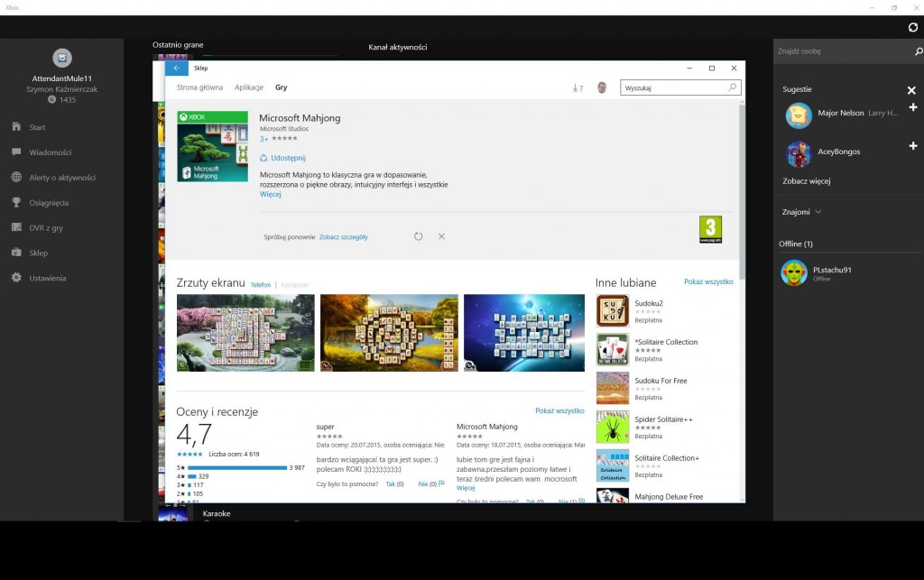Click Spróbuj ponownie text
The height and width of the screenshot is (580, 924).
click(290, 237)
